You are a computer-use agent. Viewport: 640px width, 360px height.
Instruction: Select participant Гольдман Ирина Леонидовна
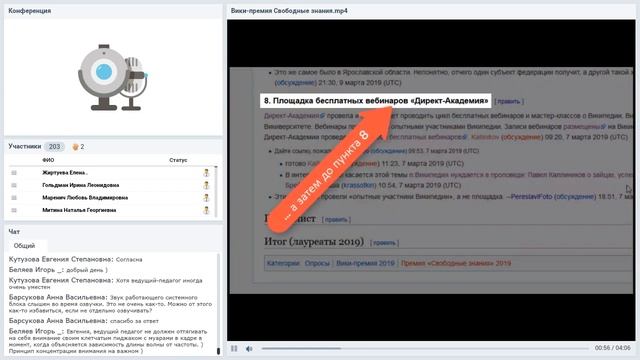pos(81,185)
